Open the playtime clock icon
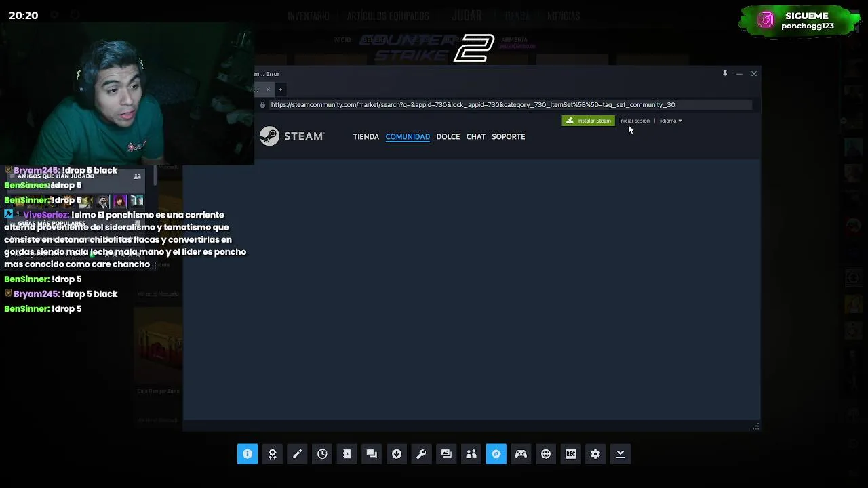The image size is (868, 488). [x=322, y=454]
